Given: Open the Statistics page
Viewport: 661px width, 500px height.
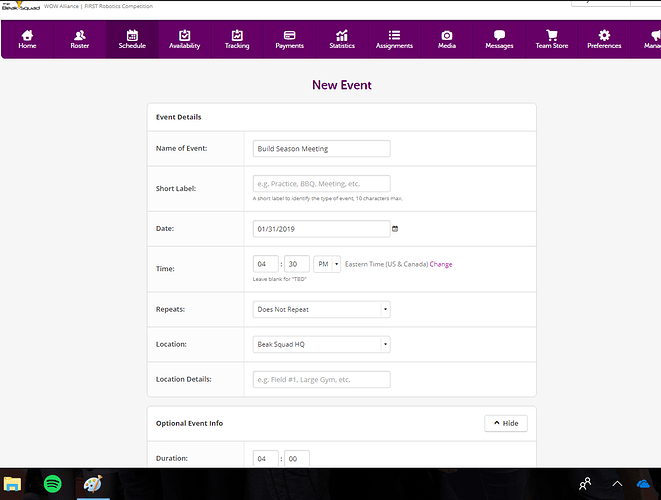Looking at the screenshot, I should pos(342,39).
